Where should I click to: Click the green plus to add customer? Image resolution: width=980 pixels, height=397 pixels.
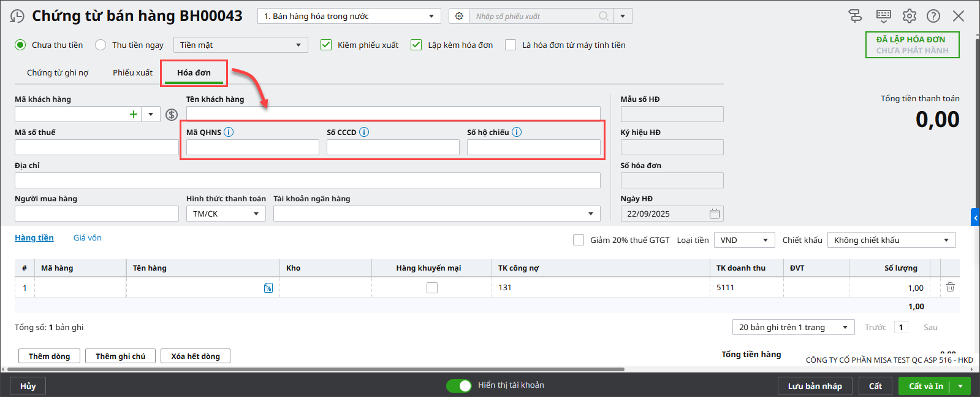point(133,114)
